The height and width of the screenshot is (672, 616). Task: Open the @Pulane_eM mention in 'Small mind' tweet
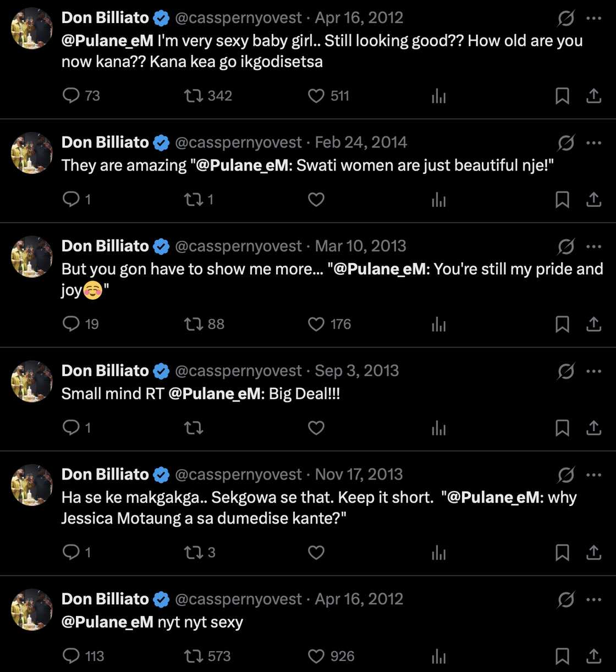point(215,394)
